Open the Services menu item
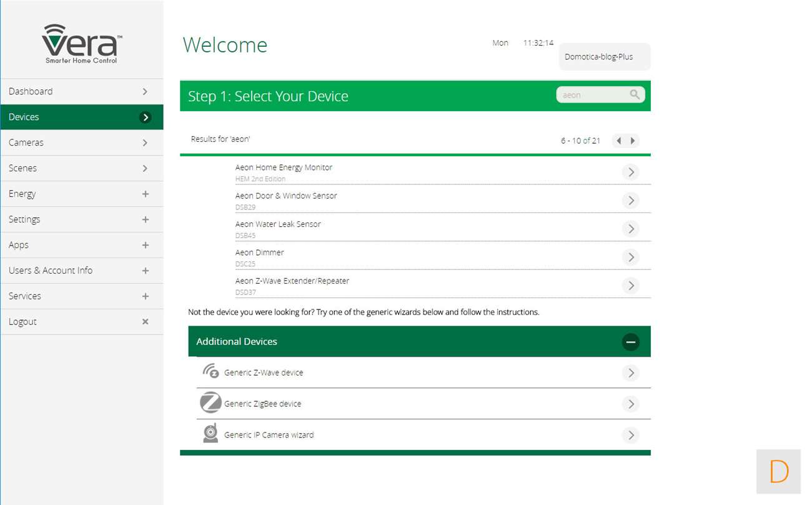812x505 pixels. coord(82,296)
